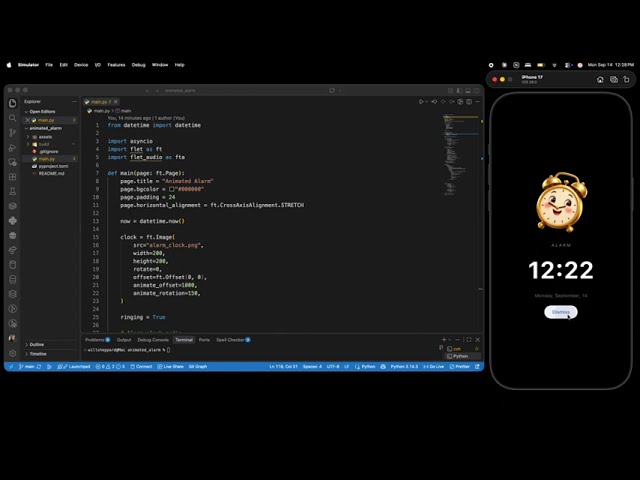This screenshot has width=640, height=480.
Task: Expand the Outline section
Action: tap(36, 344)
